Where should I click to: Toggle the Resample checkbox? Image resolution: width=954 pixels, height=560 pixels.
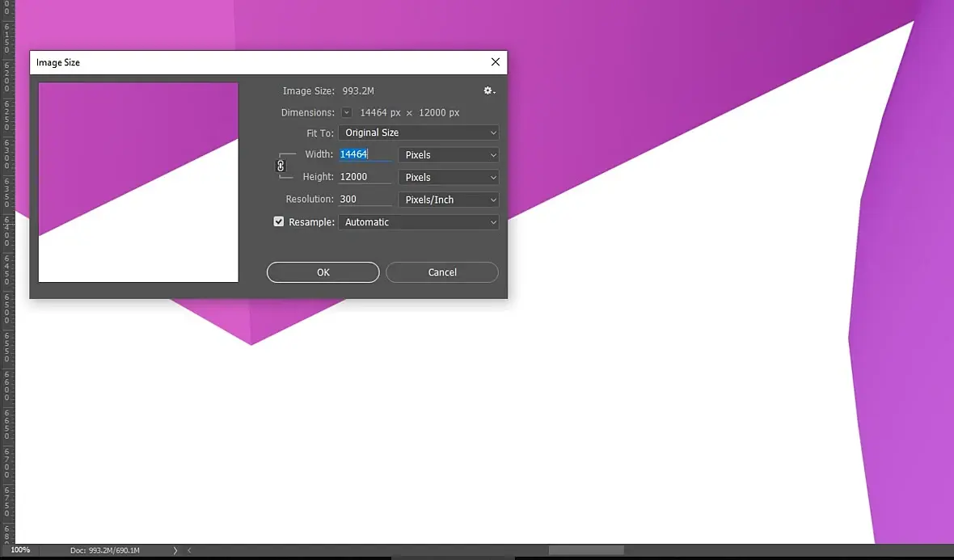coord(279,222)
